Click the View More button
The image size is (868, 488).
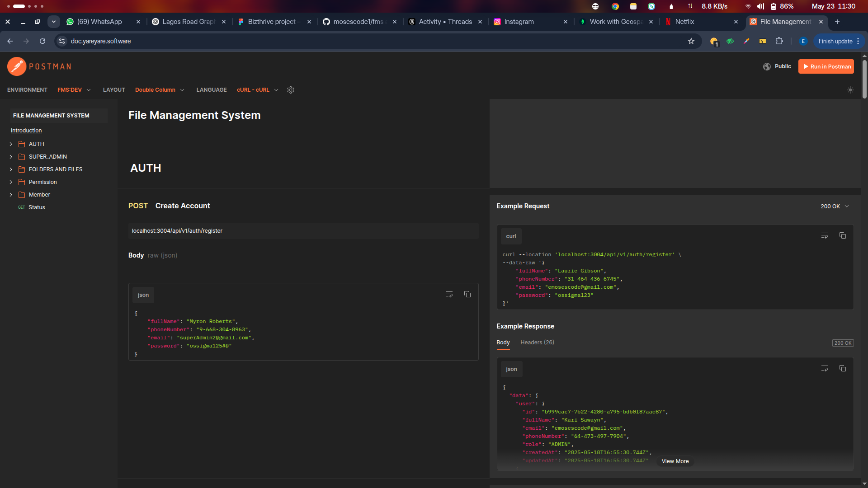[x=675, y=461]
